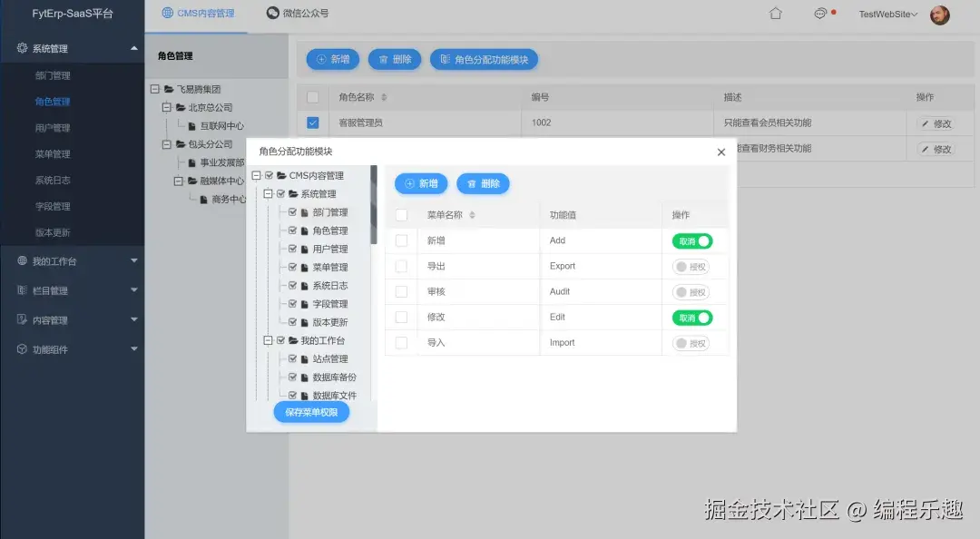Toggle off the 取消 switch in the Add row
Viewport: 980px width, 539px height.
click(x=691, y=241)
